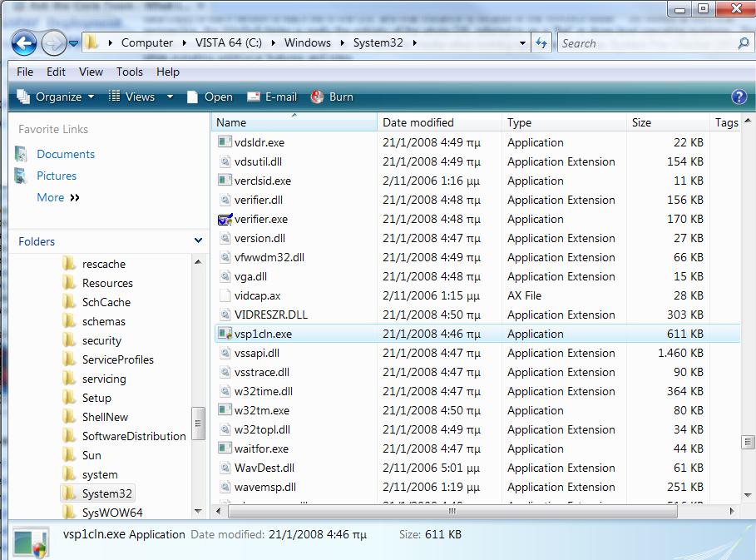This screenshot has height=560, width=756.
Task: Expand the arrow after System32 breadcrumb
Action: point(415,43)
